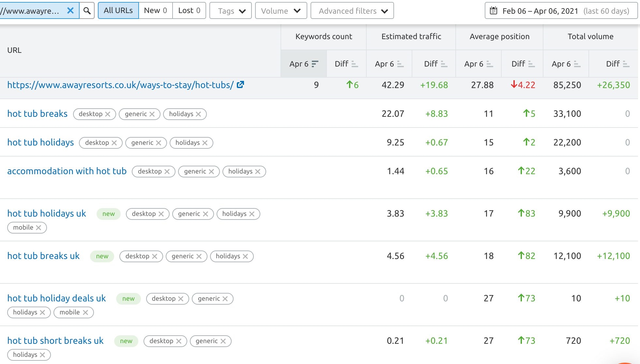Open the hot tub breaks uk keyword link
The image size is (640, 364).
click(43, 256)
